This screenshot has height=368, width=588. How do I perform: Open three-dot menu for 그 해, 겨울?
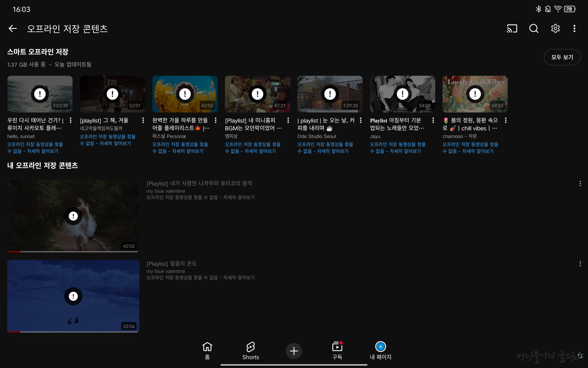coord(143,120)
